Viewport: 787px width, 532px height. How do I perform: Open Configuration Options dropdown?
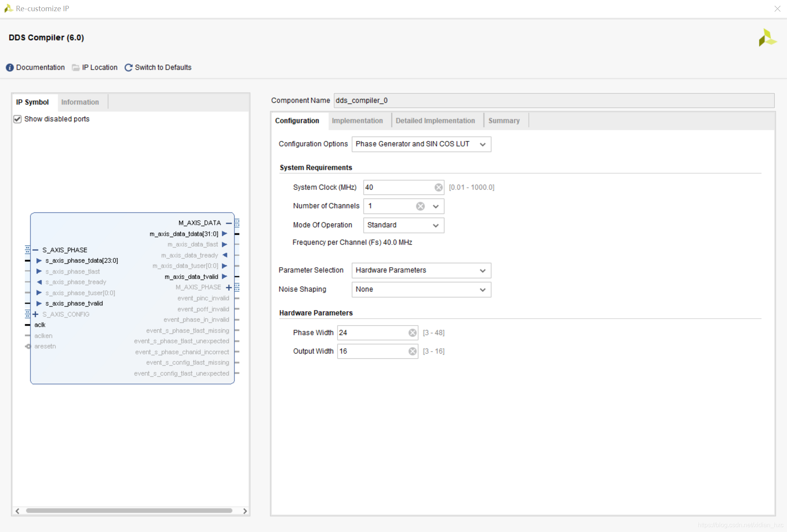point(421,144)
